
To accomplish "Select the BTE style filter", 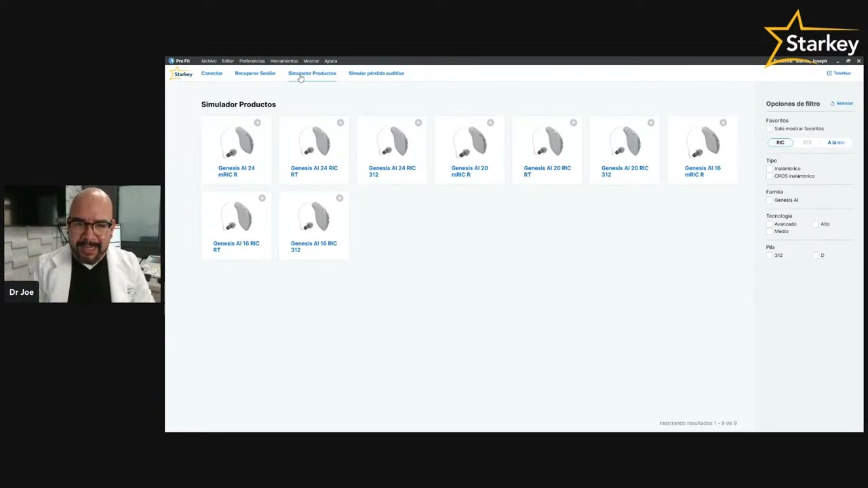I will pos(807,142).
